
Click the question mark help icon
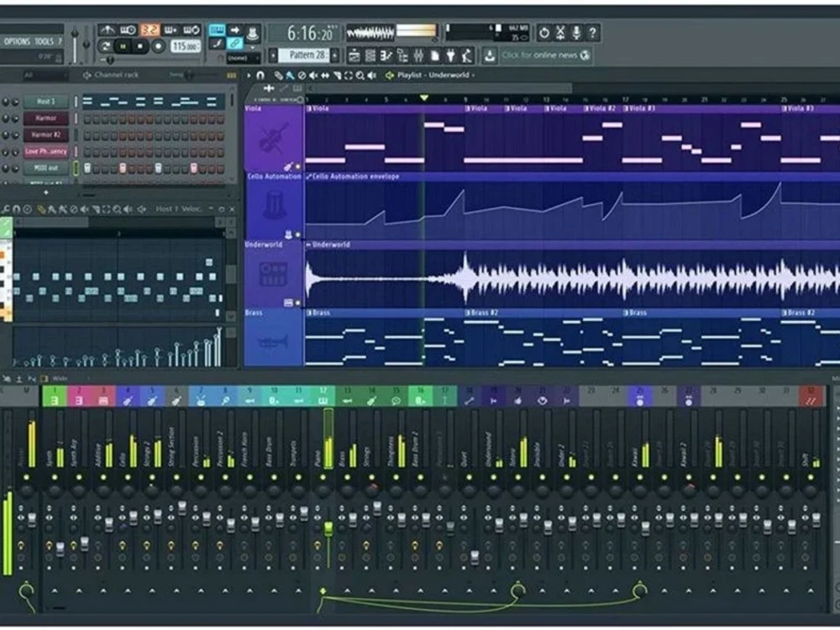click(592, 33)
